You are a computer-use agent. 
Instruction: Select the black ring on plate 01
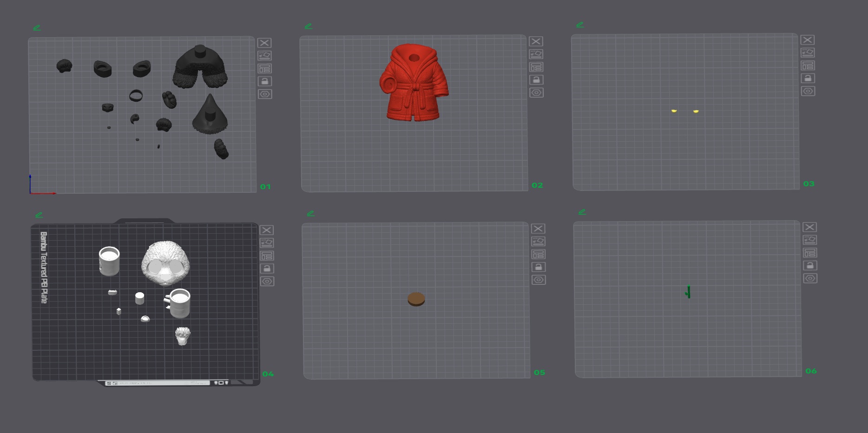[x=136, y=96]
